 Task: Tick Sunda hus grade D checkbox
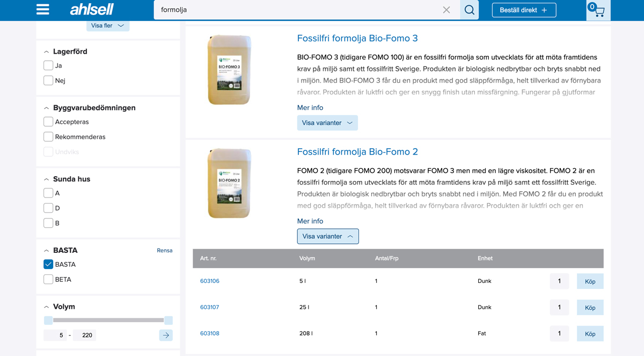pos(48,208)
